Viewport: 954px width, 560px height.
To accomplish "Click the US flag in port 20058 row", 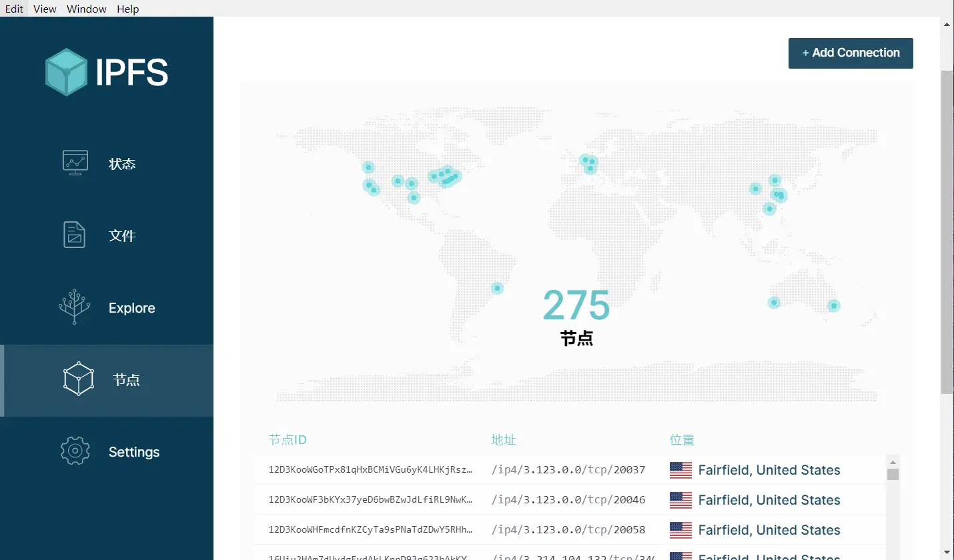I will point(680,530).
